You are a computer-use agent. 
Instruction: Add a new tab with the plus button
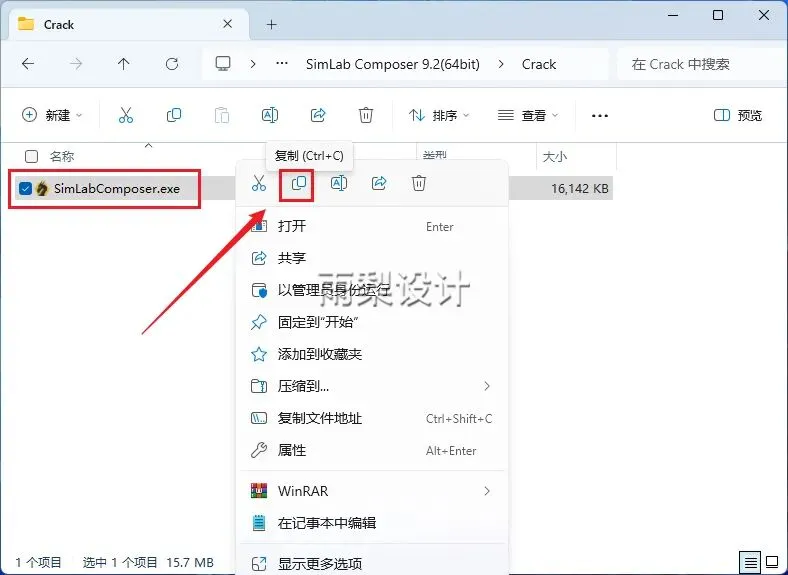pyautogui.click(x=271, y=24)
